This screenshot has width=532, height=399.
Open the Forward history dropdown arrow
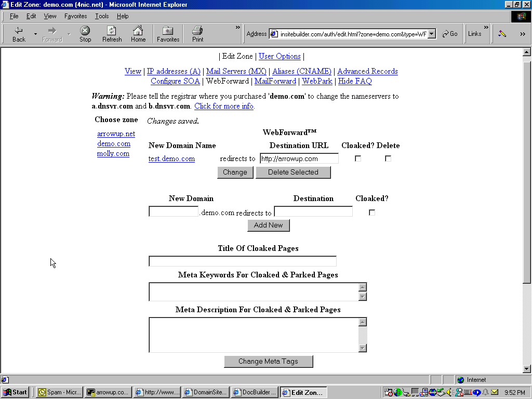coord(69,34)
